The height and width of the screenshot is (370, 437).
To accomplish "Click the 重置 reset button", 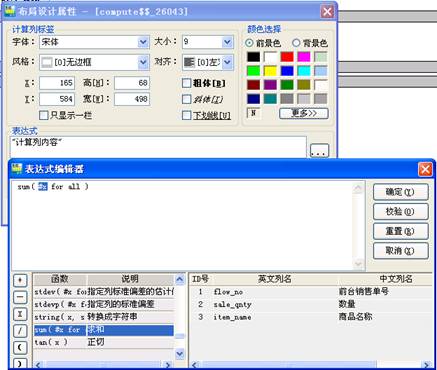I will (x=401, y=231).
